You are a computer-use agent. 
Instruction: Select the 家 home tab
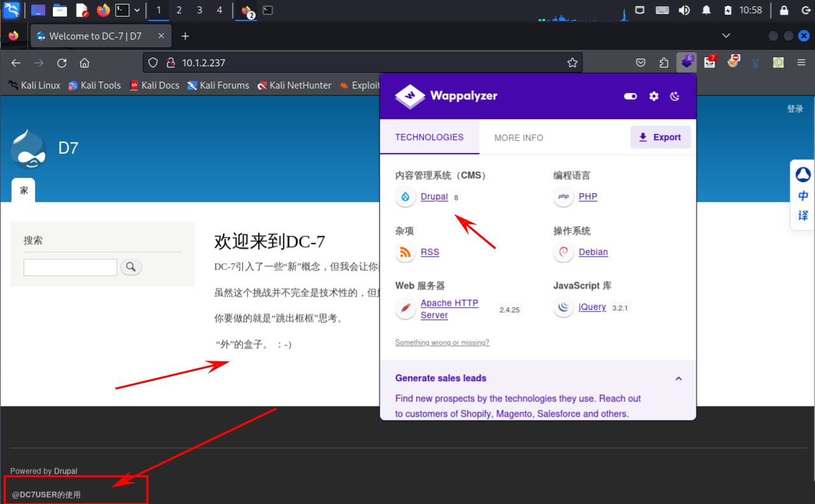(x=24, y=191)
